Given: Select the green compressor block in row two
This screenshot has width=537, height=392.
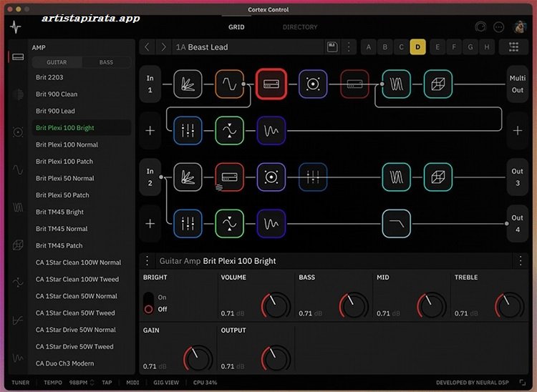Looking at the screenshot, I should [229, 131].
